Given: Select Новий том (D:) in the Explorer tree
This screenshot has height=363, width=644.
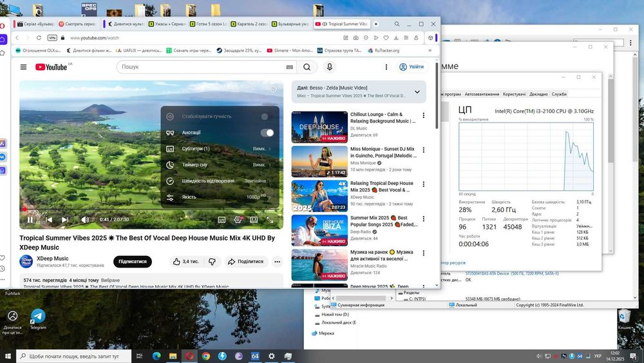Looking at the screenshot, I should pos(335,315).
